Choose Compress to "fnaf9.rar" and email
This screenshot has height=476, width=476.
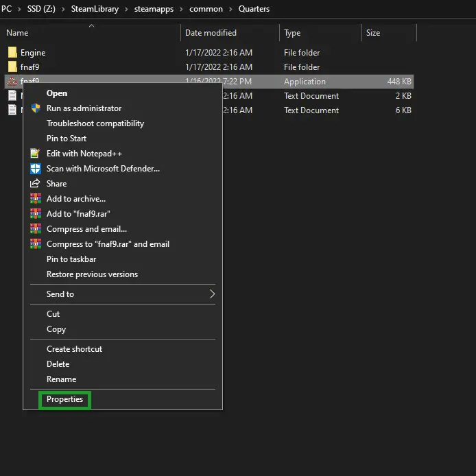108,244
